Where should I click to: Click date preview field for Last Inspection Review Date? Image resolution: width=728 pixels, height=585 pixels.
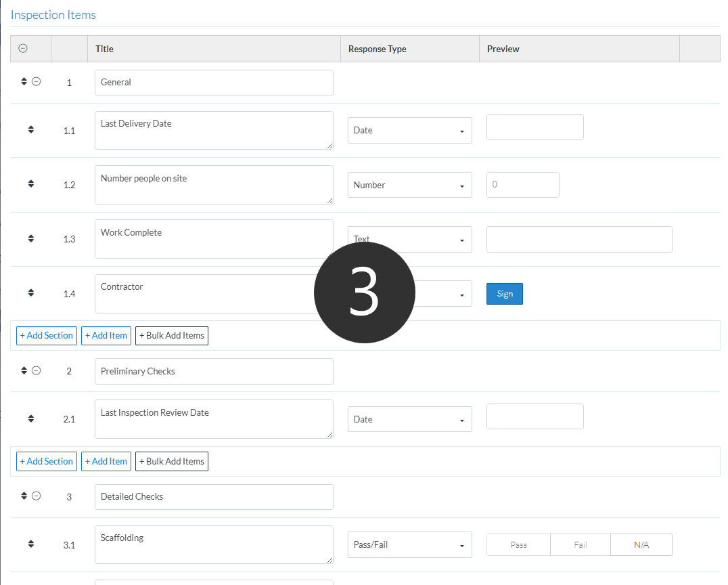click(534, 417)
